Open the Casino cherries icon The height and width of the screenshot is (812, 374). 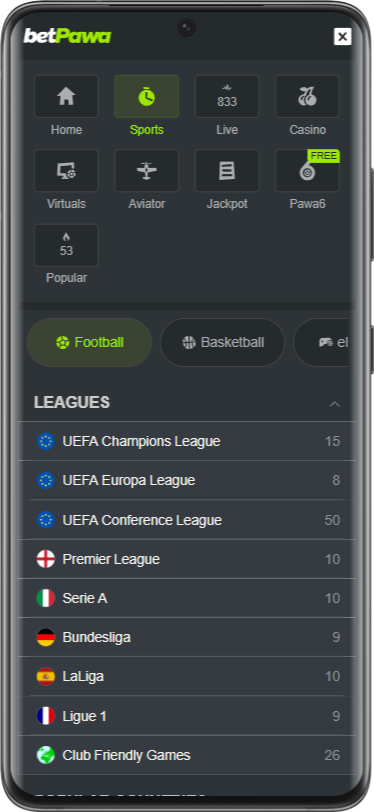[x=307, y=96]
